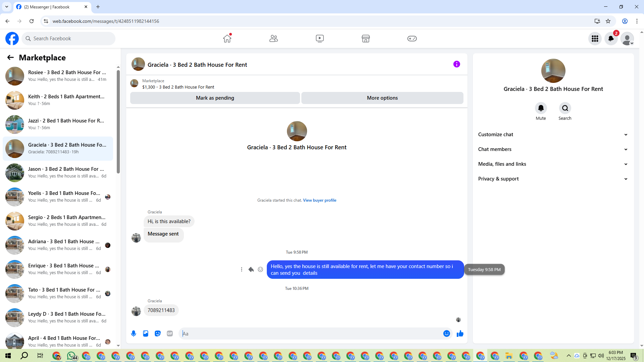
Task: Expand Customize chat section
Action: (x=553, y=135)
